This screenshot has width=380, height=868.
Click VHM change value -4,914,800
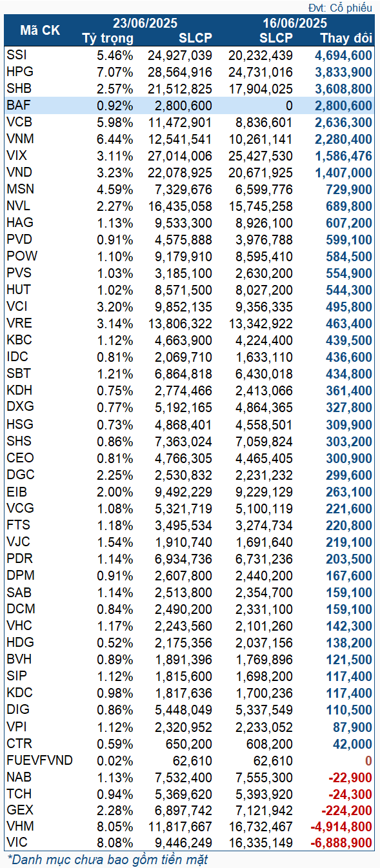pyautogui.click(x=342, y=826)
